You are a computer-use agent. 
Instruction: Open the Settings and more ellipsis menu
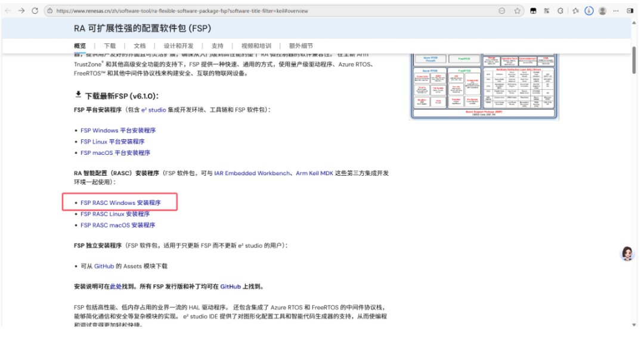click(x=615, y=10)
